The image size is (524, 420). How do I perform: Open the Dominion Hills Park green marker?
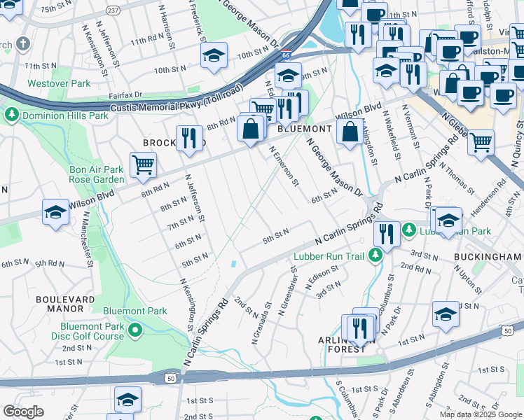[x=11, y=113]
